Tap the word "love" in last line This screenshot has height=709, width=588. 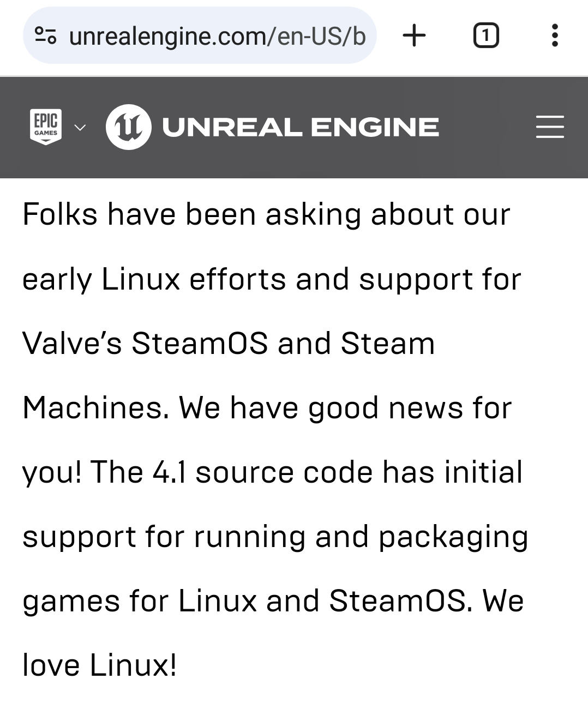51,665
